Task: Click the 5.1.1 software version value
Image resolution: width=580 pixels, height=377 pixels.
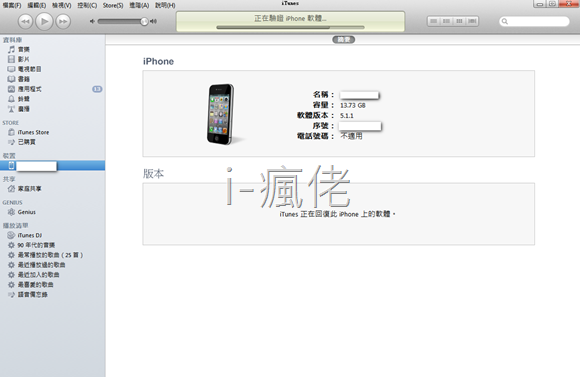Action: (347, 116)
